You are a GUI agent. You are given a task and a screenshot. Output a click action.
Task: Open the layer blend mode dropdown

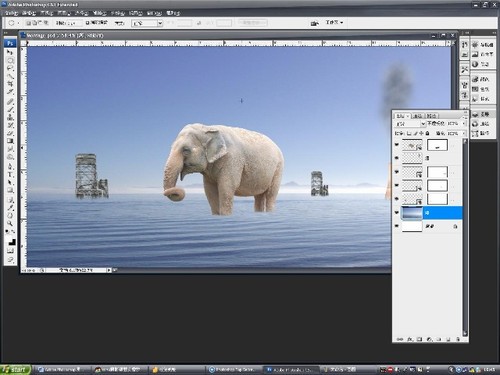tap(410, 124)
